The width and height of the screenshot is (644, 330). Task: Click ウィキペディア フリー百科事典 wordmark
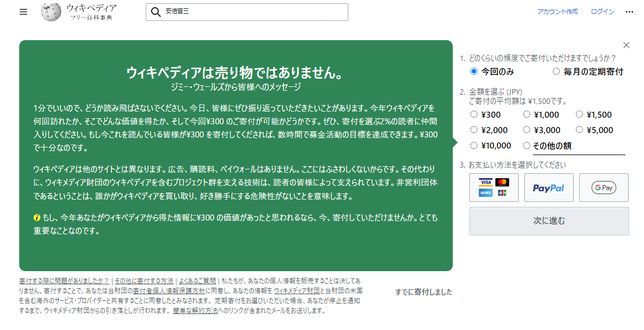point(91,12)
